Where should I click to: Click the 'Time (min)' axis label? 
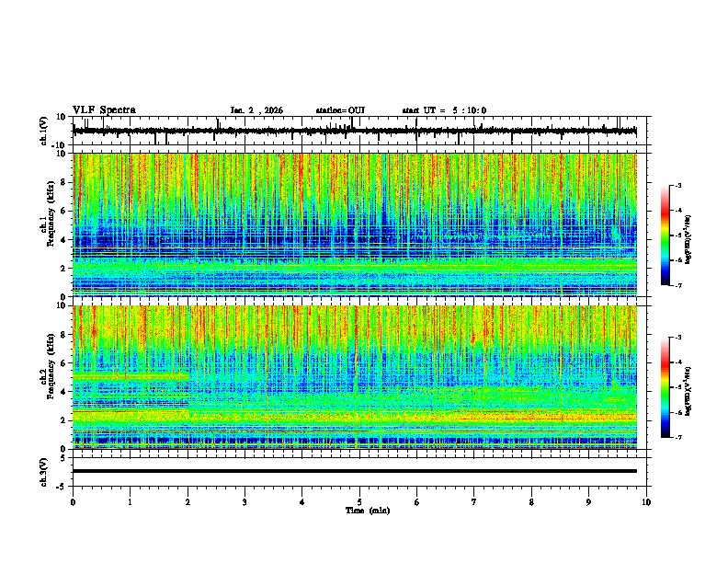coord(368,511)
